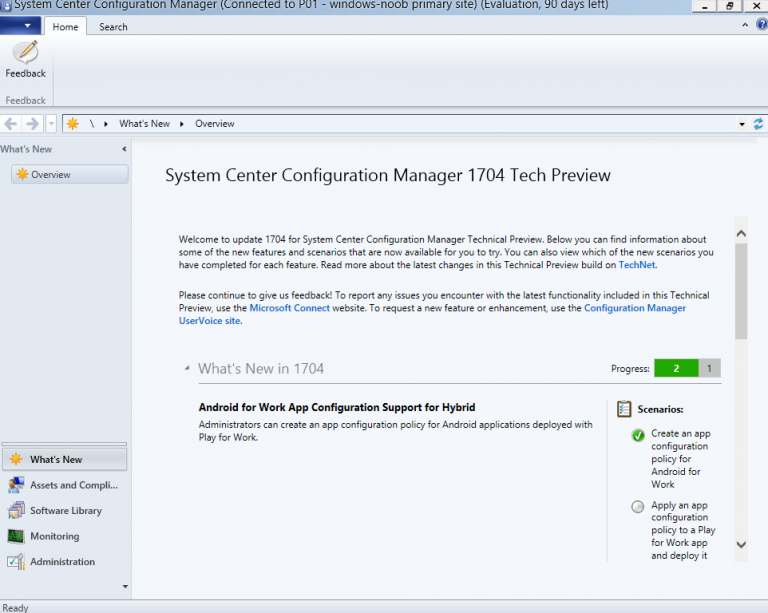Click the empty circle next to Apply scenario

pos(638,506)
